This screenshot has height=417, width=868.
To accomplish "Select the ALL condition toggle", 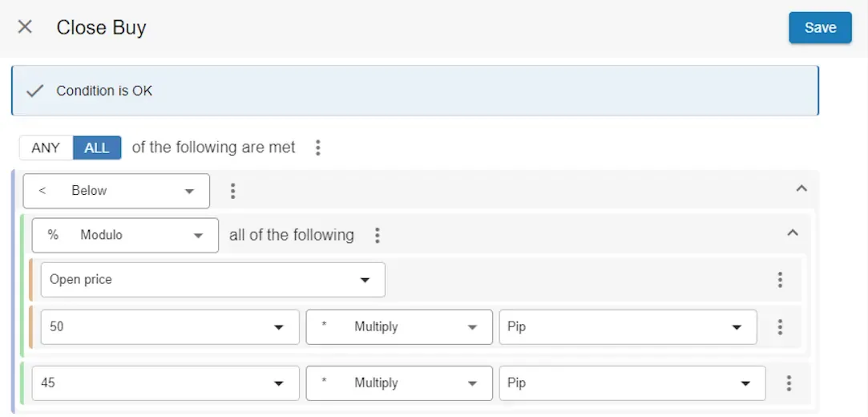I will point(97,148).
